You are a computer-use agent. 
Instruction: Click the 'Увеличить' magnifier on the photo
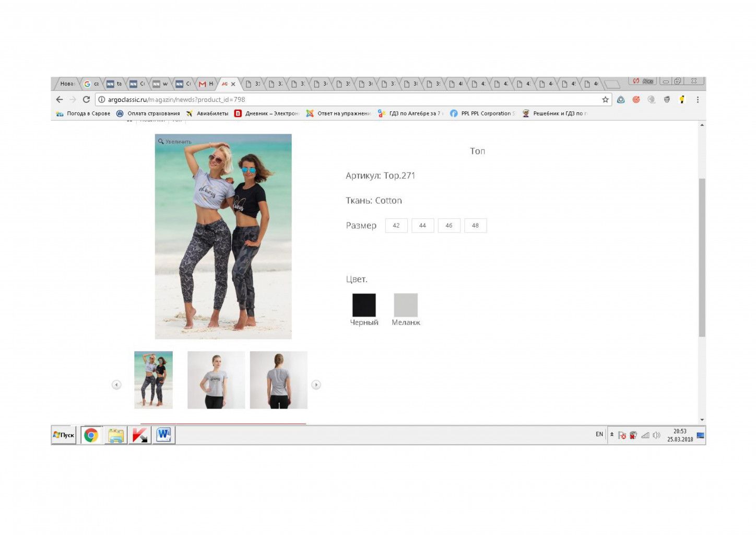(175, 142)
